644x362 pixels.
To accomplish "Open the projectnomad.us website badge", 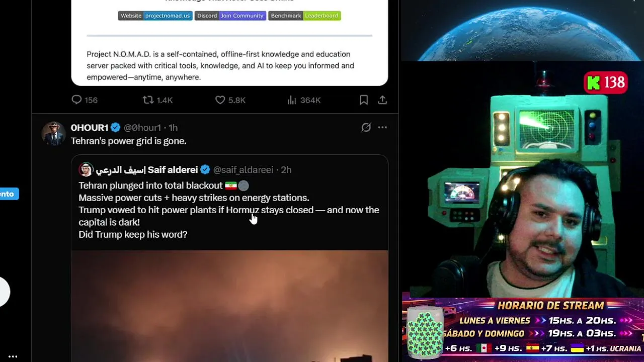I will pyautogui.click(x=155, y=16).
